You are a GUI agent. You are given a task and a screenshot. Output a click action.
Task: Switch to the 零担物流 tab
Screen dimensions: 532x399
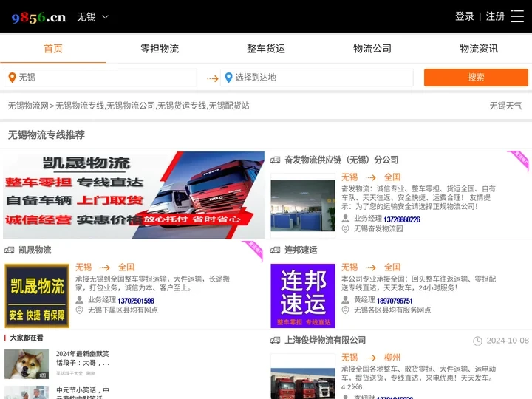pyautogui.click(x=160, y=49)
